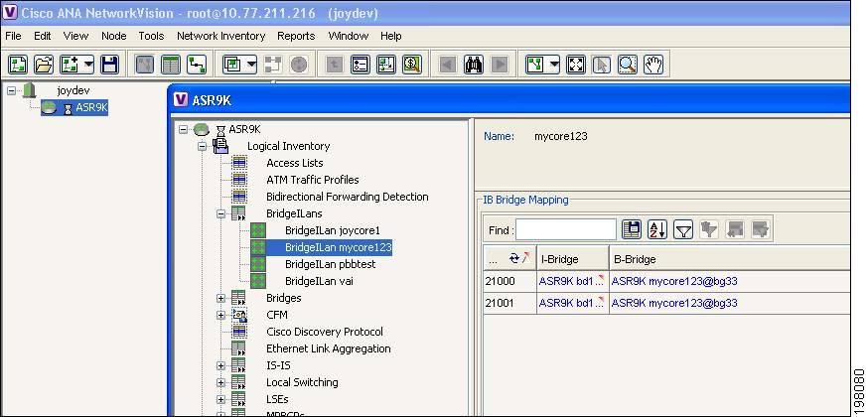Viewport: 868px width, 417px height.
Task: Open the Add to Map dropdown arrow
Action: pyautogui.click(x=88, y=65)
